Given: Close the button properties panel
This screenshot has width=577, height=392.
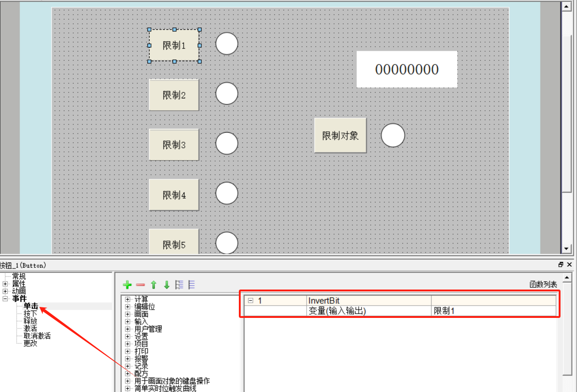Looking at the screenshot, I should coord(569,264).
